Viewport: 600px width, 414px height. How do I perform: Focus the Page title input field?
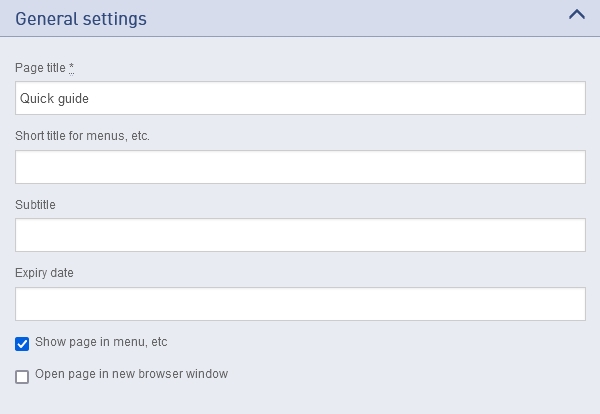click(x=300, y=99)
